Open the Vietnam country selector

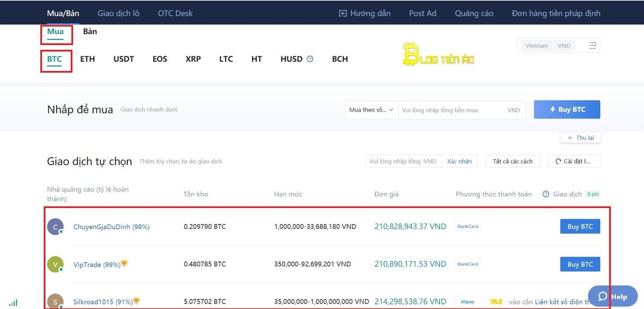(537, 45)
